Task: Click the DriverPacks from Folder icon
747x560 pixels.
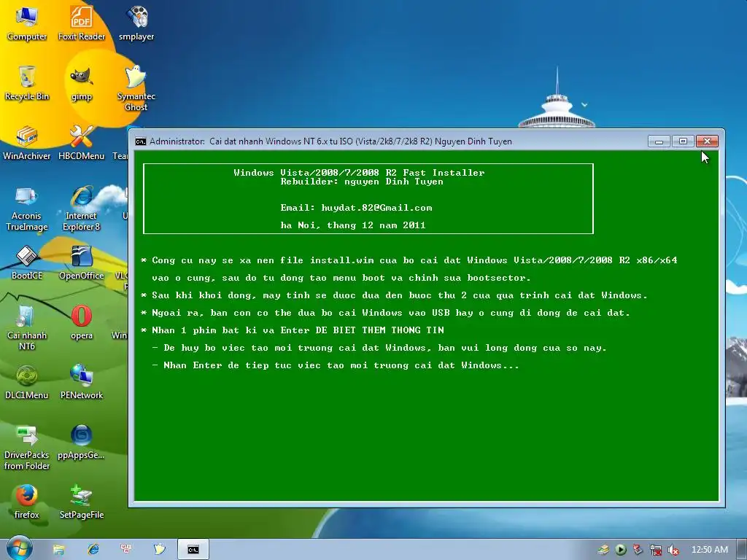Action: pyautogui.click(x=27, y=448)
